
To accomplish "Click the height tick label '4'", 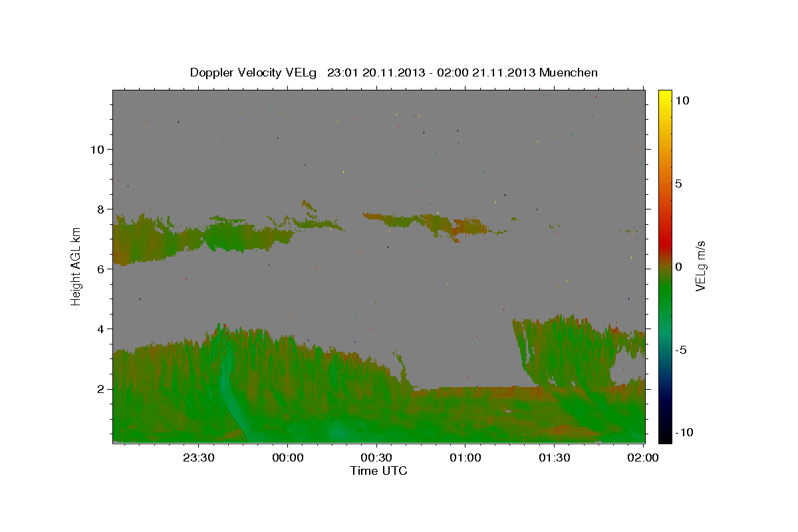I will (100, 329).
